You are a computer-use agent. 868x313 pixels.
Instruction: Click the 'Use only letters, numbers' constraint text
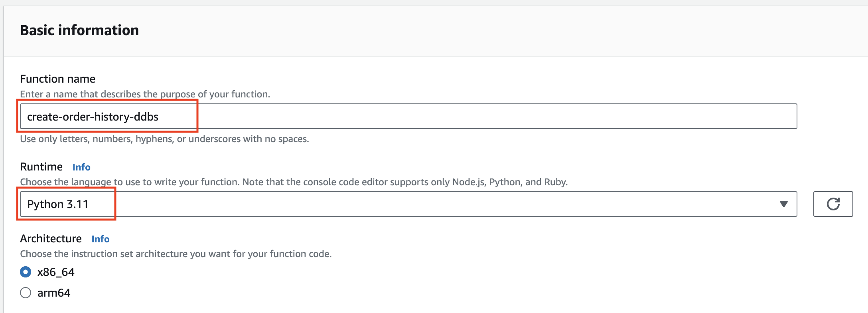pos(164,139)
